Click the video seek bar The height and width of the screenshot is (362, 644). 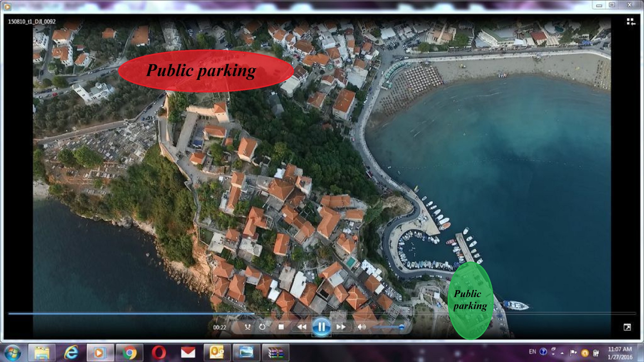[x=322, y=314]
